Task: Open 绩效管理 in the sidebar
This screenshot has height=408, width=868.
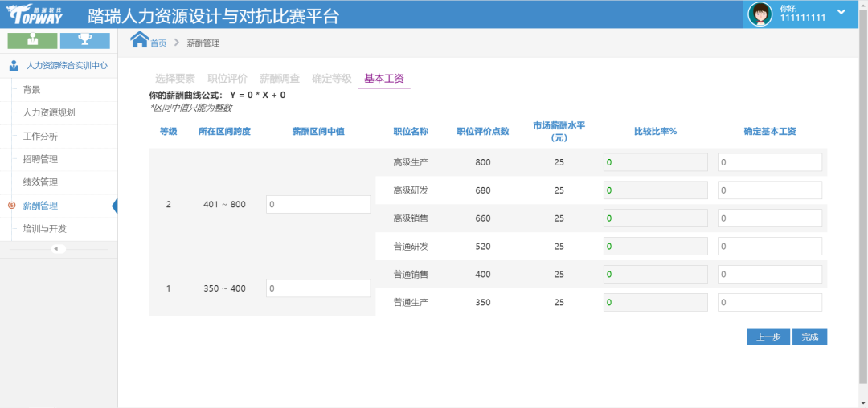Action: pyautogui.click(x=40, y=182)
